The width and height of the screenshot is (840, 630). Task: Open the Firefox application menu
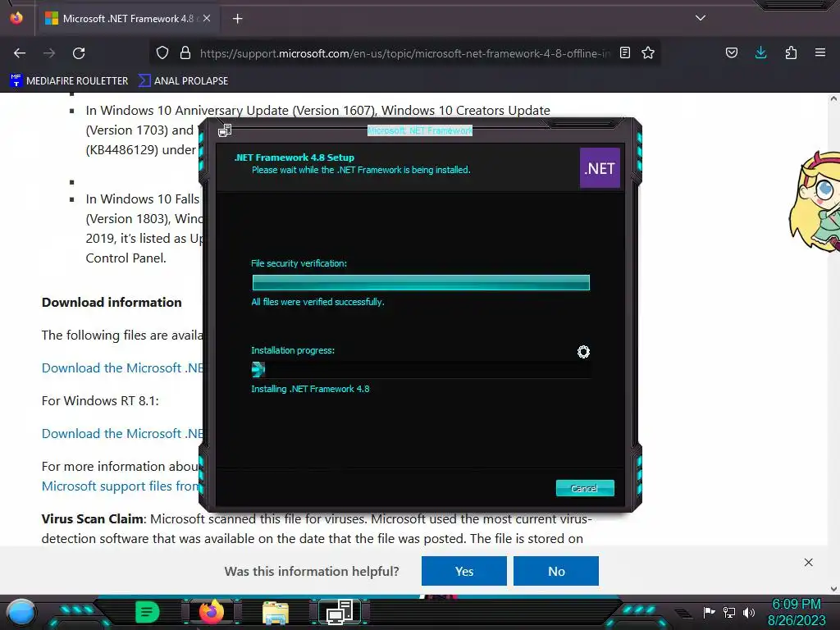[820, 53]
